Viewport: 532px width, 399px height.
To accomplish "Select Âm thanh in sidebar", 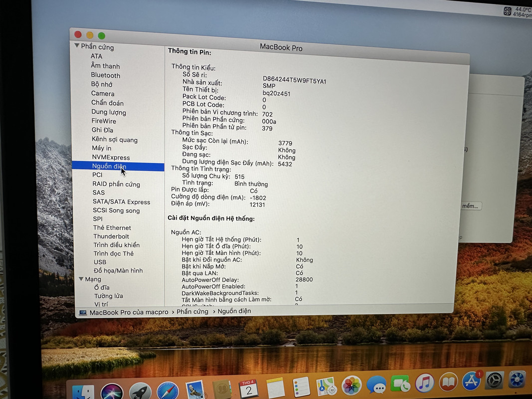I will coord(105,66).
